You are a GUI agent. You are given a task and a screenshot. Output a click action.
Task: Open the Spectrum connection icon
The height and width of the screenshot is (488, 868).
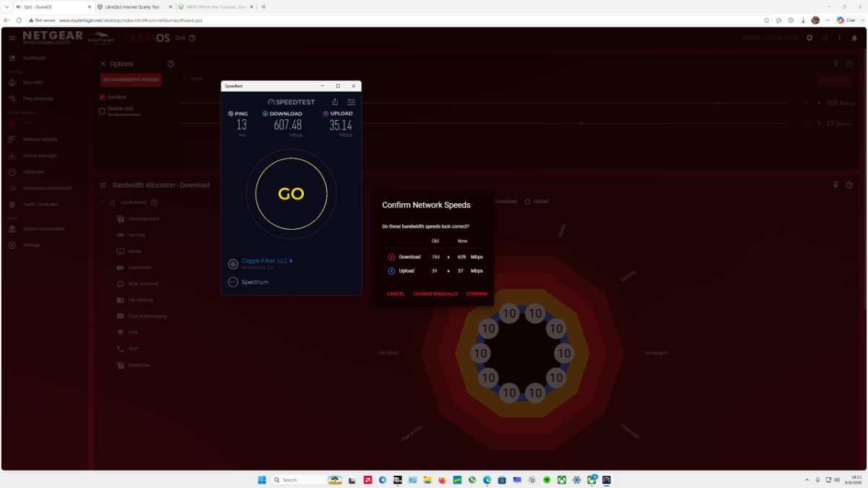(x=233, y=282)
